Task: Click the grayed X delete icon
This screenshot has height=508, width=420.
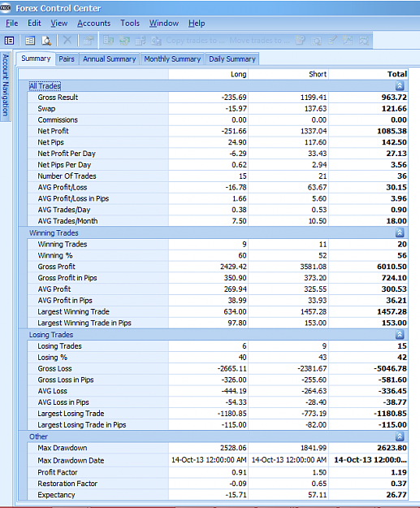Action: pyautogui.click(x=67, y=40)
